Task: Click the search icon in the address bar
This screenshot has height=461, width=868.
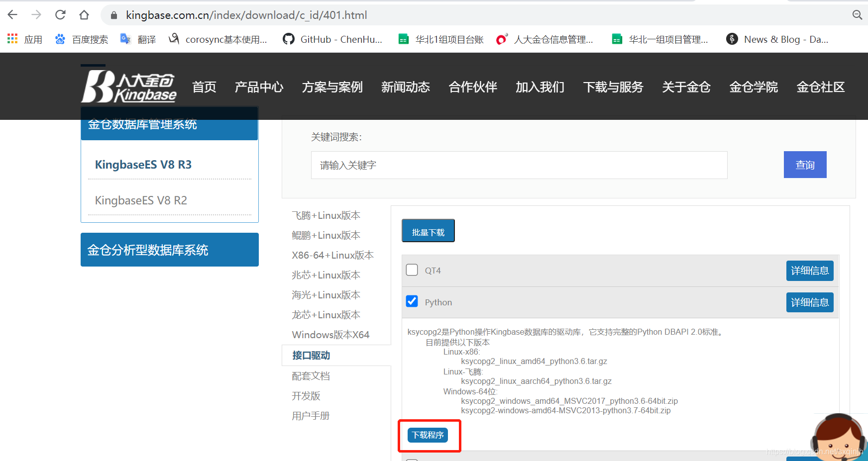Action: [x=857, y=15]
